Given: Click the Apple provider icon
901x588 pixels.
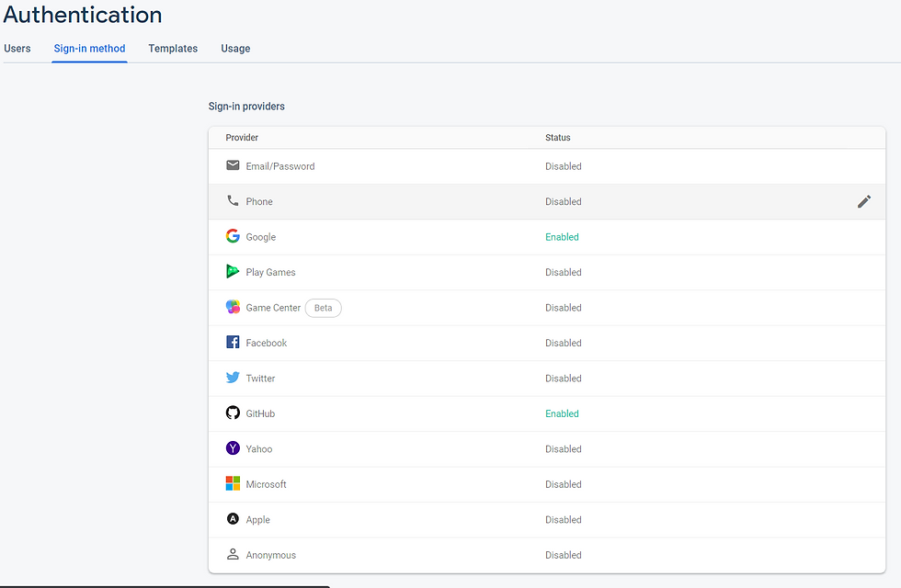Looking at the screenshot, I should pyautogui.click(x=233, y=518).
